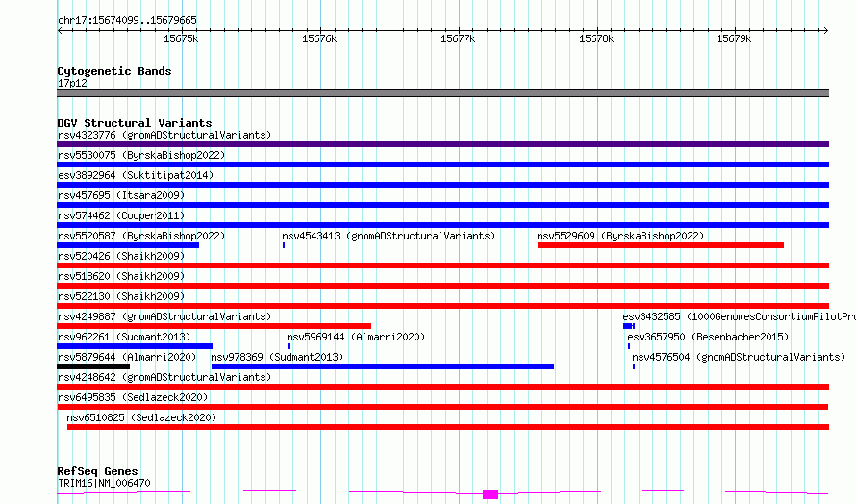This screenshot has height=504, width=856.
Task: Open nsv5530075 (ByrskaBishop2022) label
Action: pyautogui.click(x=141, y=155)
